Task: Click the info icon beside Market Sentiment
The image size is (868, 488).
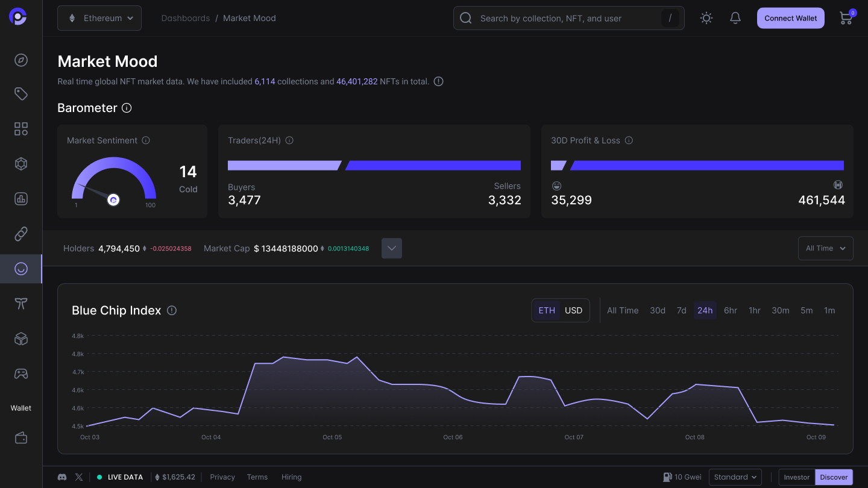Action: pos(146,140)
